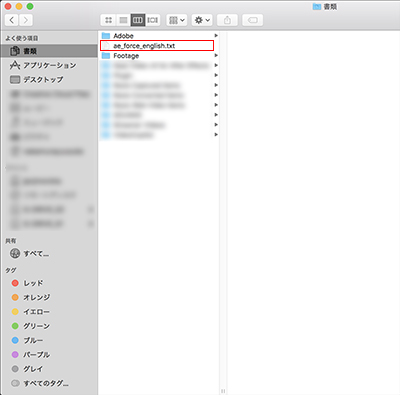The width and height of the screenshot is (400, 395).
Task: Select the レッド tag label
Action: coord(33,283)
